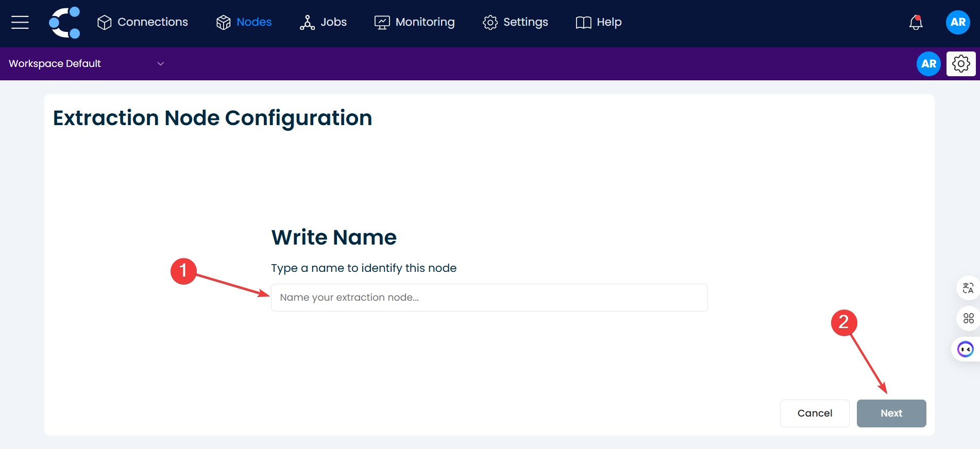Click the workspace dropdown chevron arrow

161,64
